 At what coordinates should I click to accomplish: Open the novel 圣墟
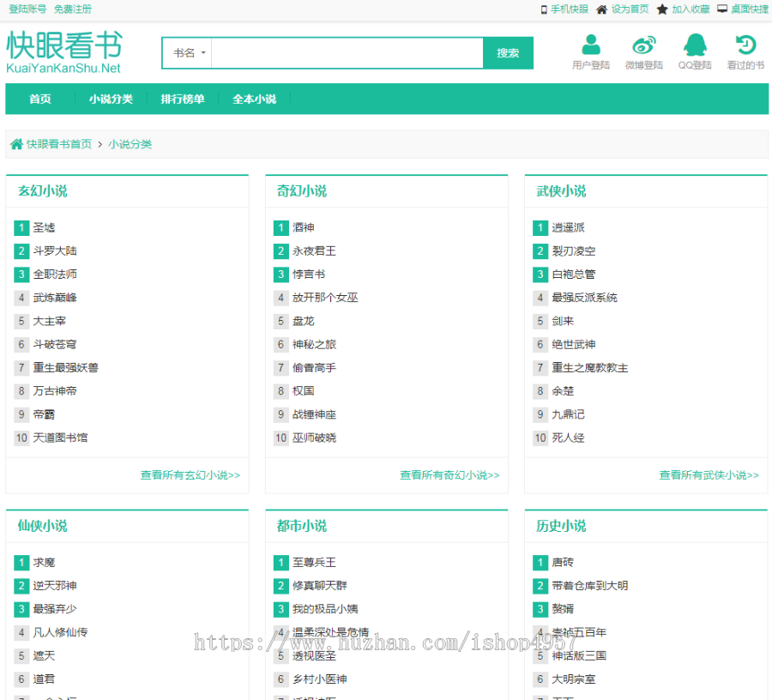click(x=44, y=227)
